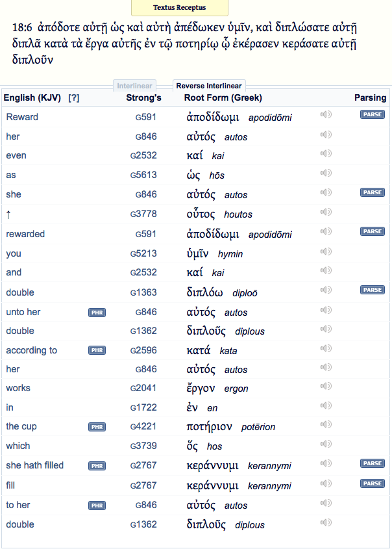Open PHR button beside 'she hath filled'
This screenshot has width=392, height=551.
(x=97, y=466)
